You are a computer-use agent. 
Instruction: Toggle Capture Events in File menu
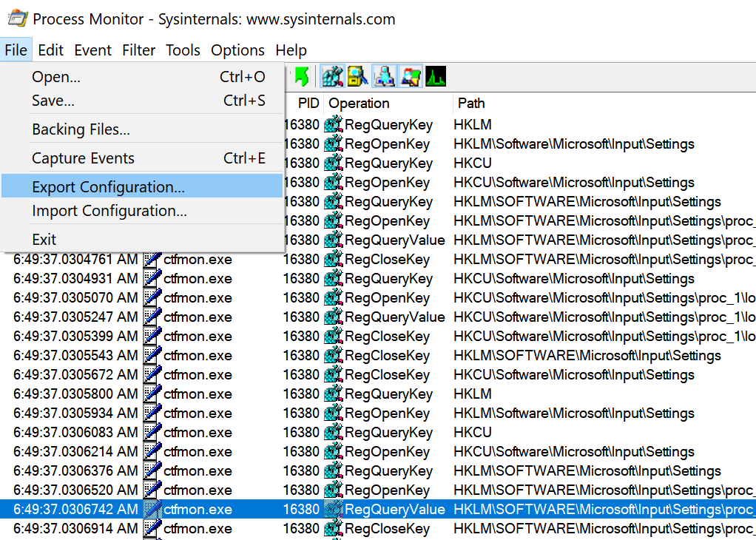pyautogui.click(x=142, y=158)
